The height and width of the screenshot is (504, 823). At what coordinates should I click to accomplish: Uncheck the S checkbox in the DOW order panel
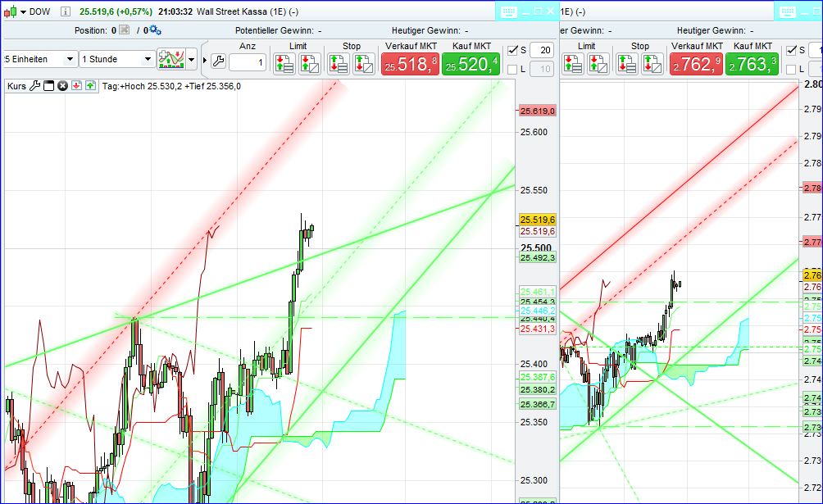point(513,51)
